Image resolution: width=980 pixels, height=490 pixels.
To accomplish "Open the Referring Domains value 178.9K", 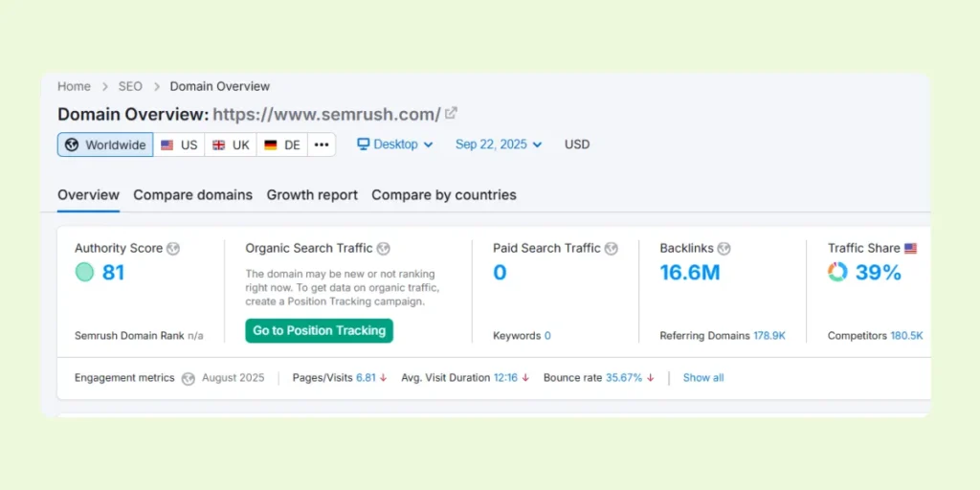I will (x=769, y=336).
